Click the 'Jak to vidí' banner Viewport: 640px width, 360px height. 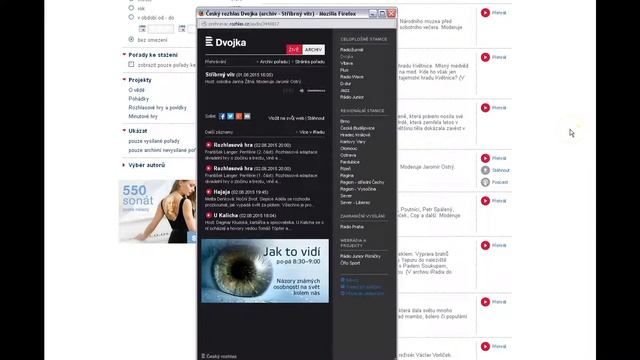[265, 271]
